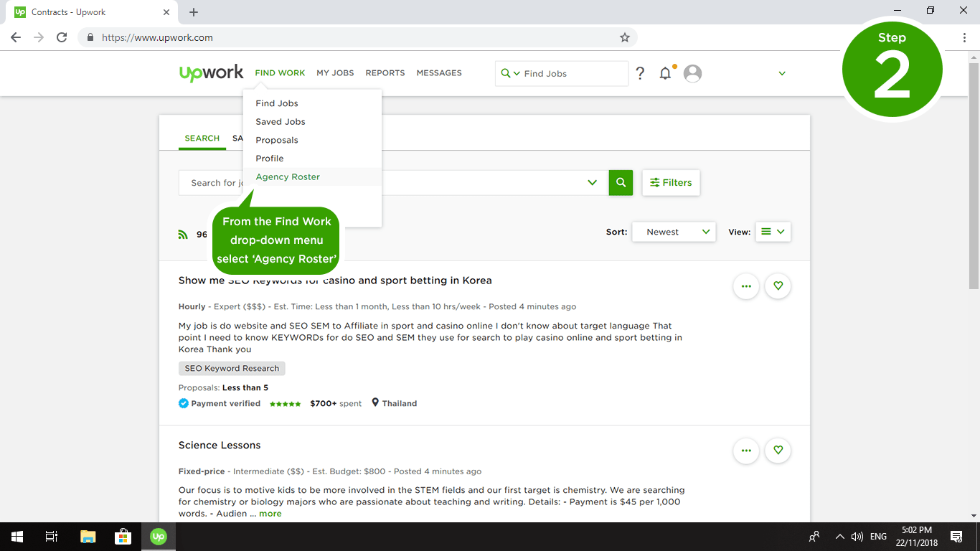Open the three-dot menu on Science Lessons job
The height and width of the screenshot is (551, 980).
[746, 451]
